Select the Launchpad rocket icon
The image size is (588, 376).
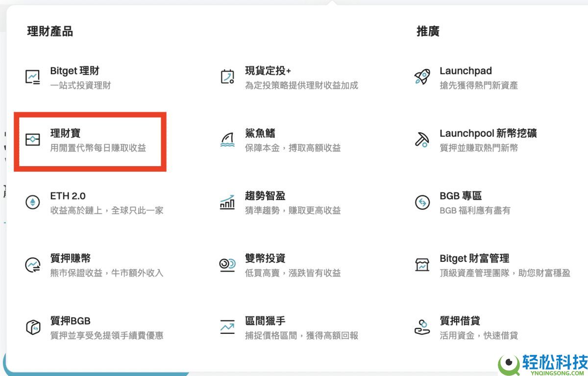(422, 77)
